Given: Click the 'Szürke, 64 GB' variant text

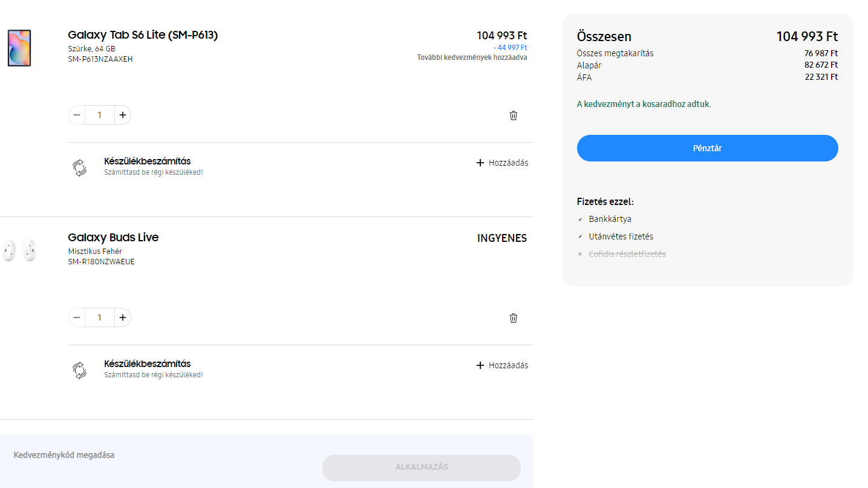Looking at the screenshot, I should click(92, 48).
